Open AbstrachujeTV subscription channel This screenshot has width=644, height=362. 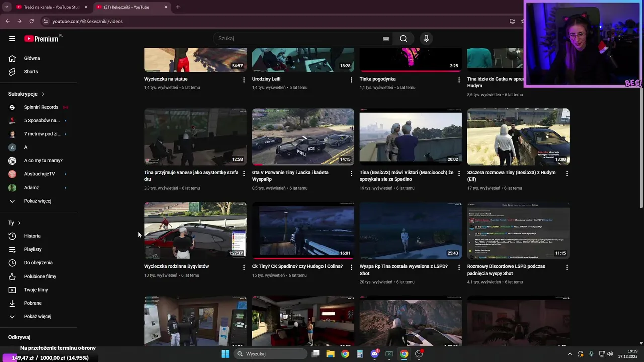[x=39, y=174]
